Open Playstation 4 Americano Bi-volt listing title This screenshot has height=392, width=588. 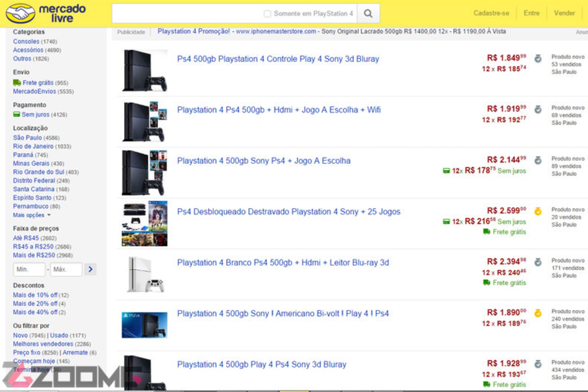(283, 313)
